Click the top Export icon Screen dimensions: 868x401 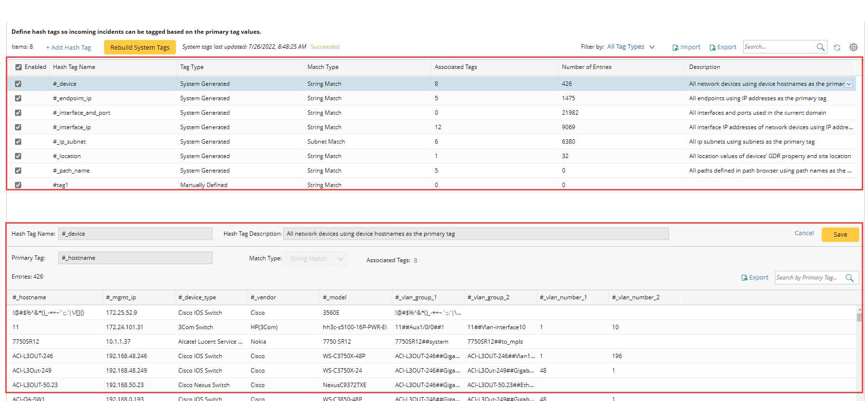point(712,47)
